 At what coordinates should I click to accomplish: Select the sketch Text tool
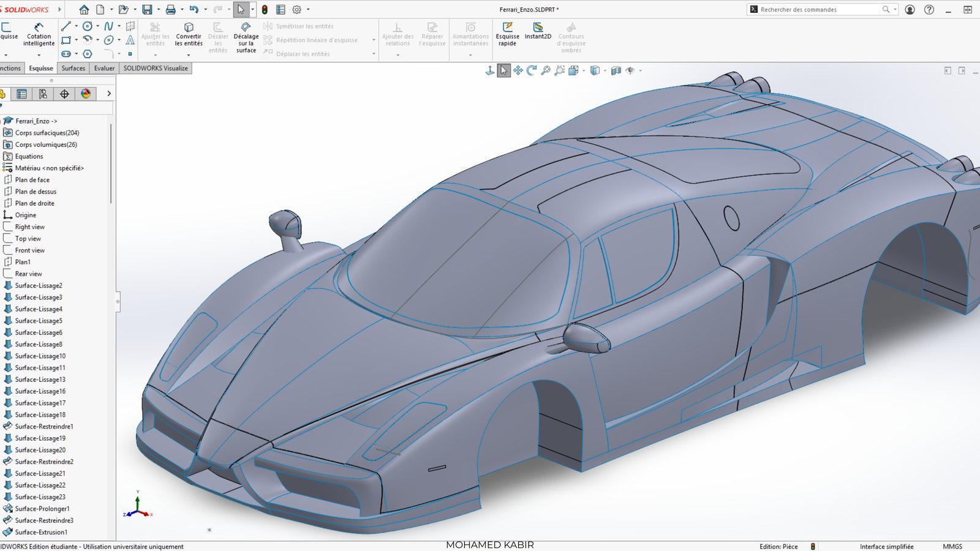click(x=130, y=40)
